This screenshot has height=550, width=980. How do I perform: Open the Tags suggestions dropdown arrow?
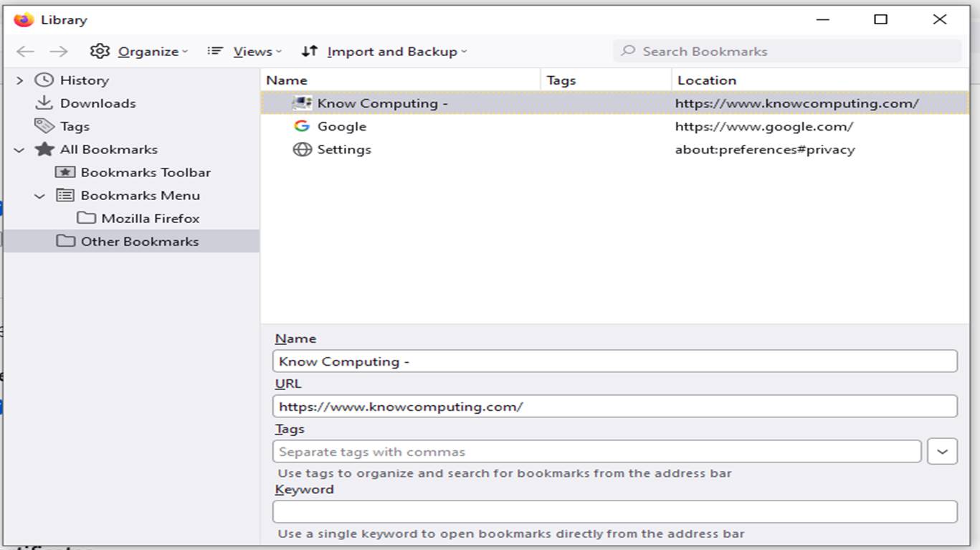[942, 451]
